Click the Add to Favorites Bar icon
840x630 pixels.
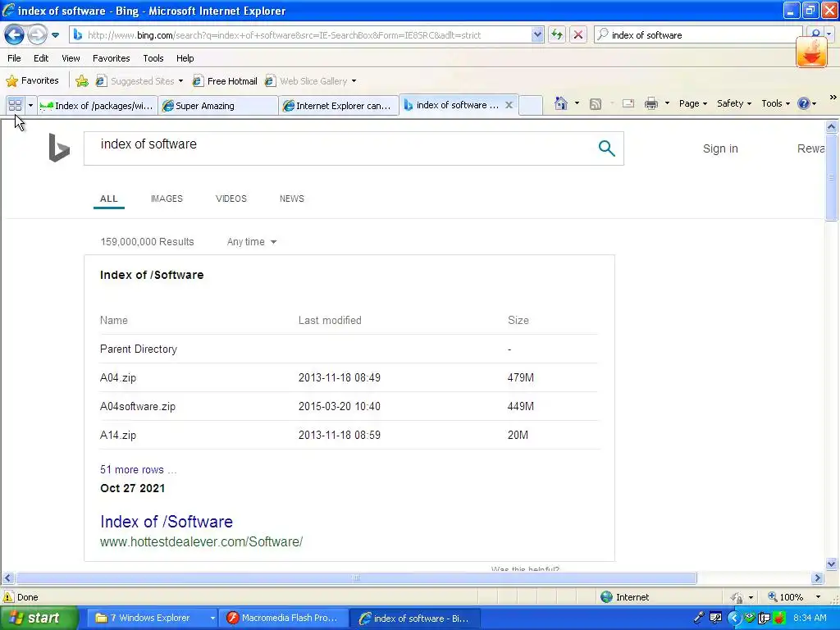click(x=82, y=81)
